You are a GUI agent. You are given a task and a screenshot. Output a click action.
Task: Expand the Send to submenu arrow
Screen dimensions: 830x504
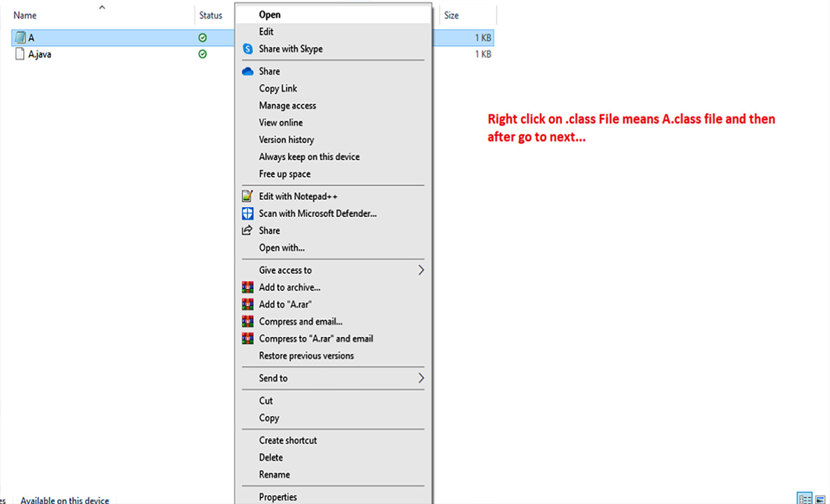[421, 378]
